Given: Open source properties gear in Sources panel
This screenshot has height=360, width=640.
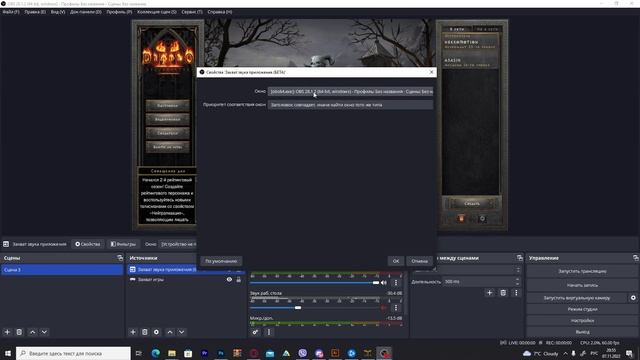Looking at the screenshot, I should 156,332.
